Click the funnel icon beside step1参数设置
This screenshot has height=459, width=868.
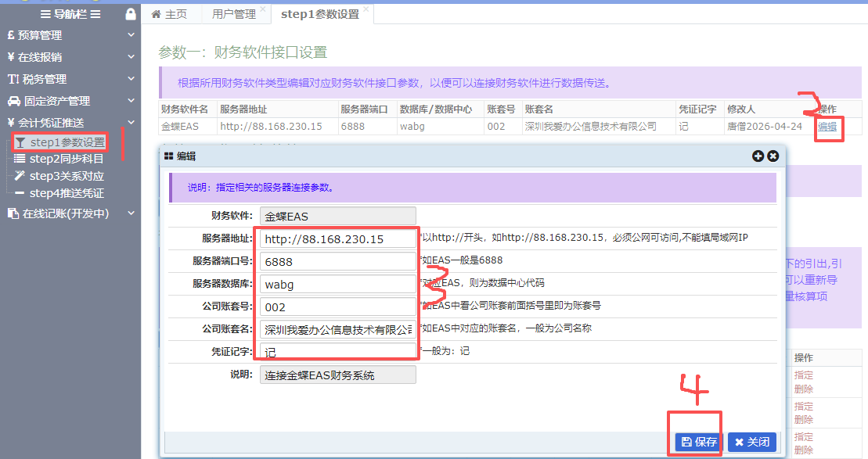[20, 142]
